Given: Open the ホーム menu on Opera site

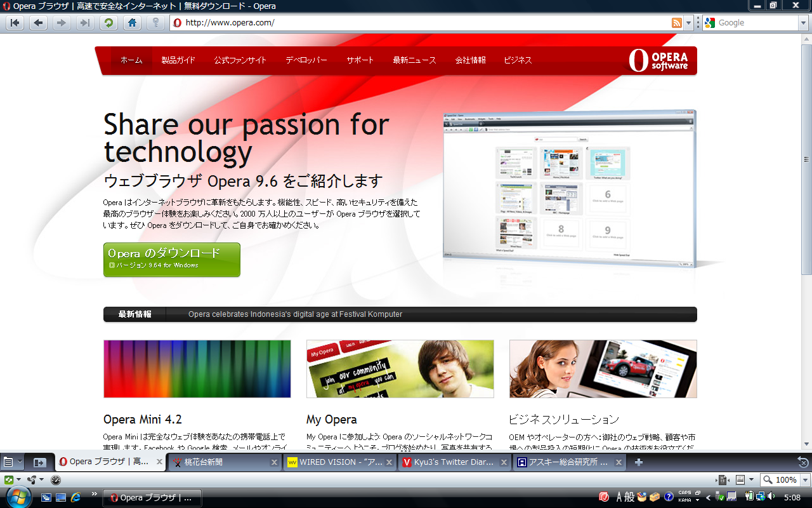Looking at the screenshot, I should click(x=131, y=60).
